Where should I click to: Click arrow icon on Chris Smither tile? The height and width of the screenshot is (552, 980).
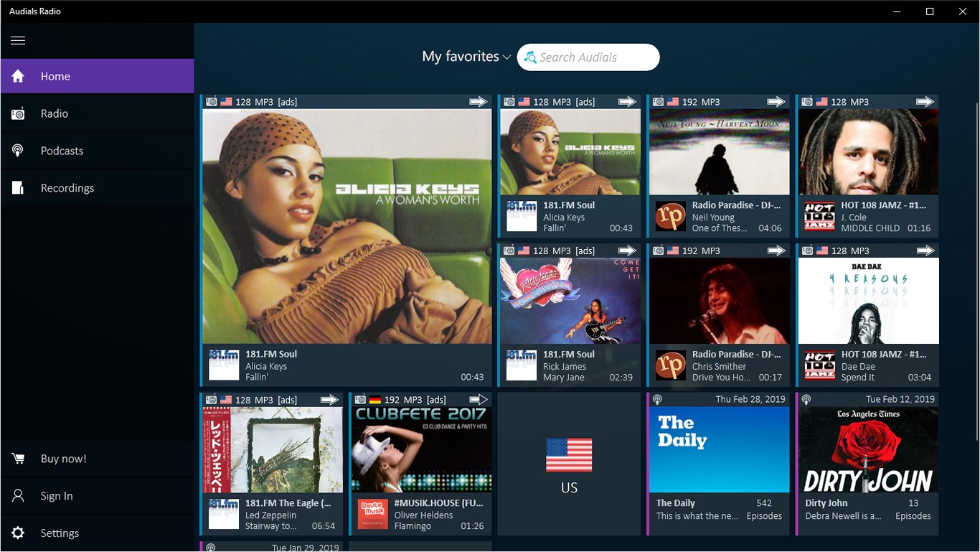pyautogui.click(x=776, y=251)
